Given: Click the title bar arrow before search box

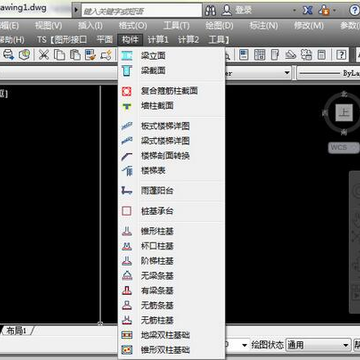Looking at the screenshot, I should (x=76, y=10).
